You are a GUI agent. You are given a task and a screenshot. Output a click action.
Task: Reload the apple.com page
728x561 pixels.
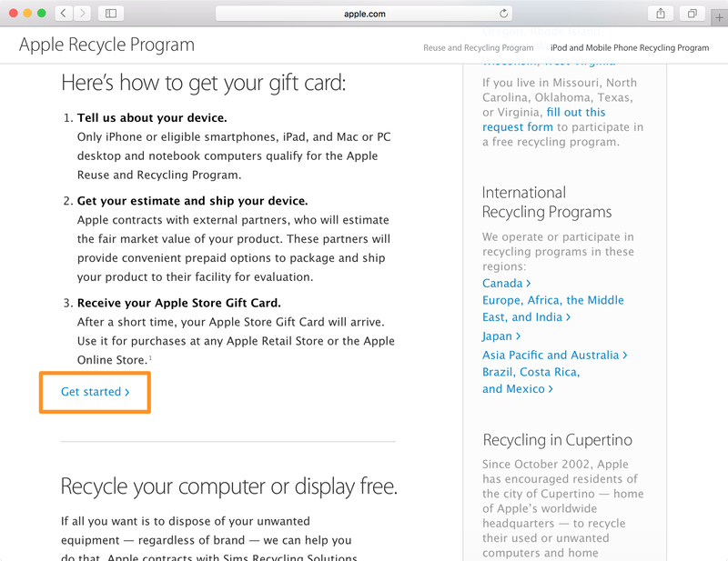pos(503,14)
